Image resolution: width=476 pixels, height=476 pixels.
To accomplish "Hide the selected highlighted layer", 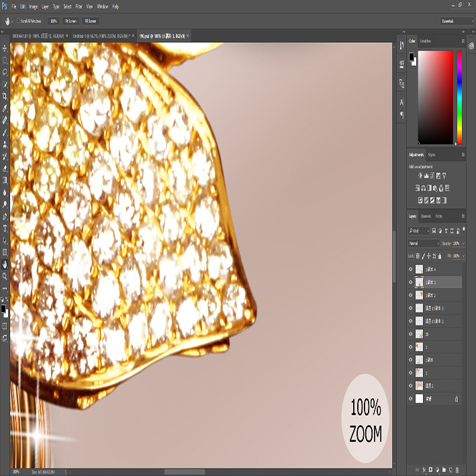I will tap(411, 282).
